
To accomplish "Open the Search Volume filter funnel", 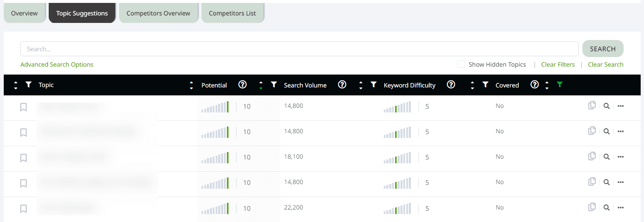I will [274, 85].
